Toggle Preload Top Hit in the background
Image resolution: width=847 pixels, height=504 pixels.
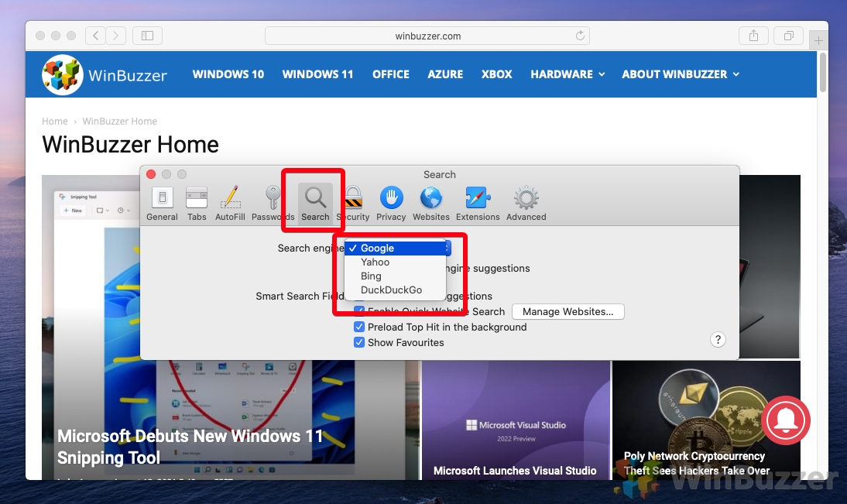click(x=358, y=327)
